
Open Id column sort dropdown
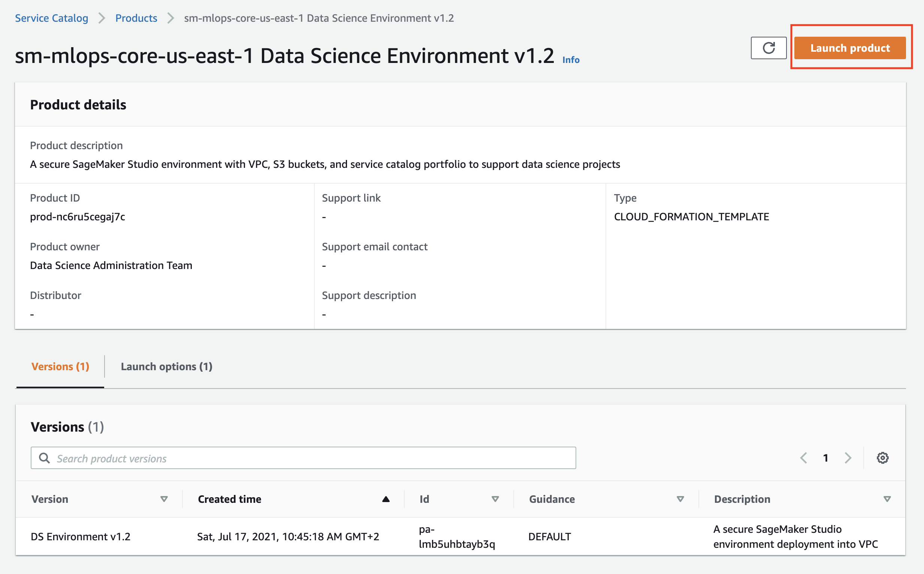495,499
